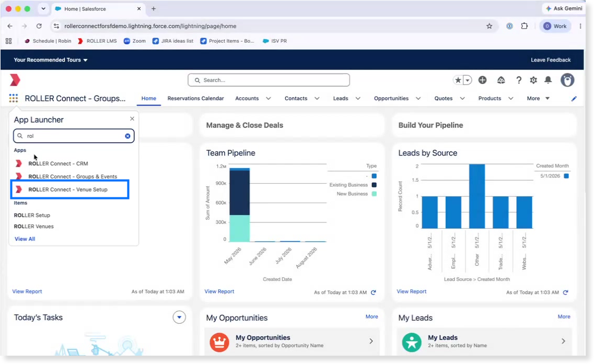This screenshot has height=364, width=594.
Task: Click Existing Business legend swatch
Action: pos(374,185)
